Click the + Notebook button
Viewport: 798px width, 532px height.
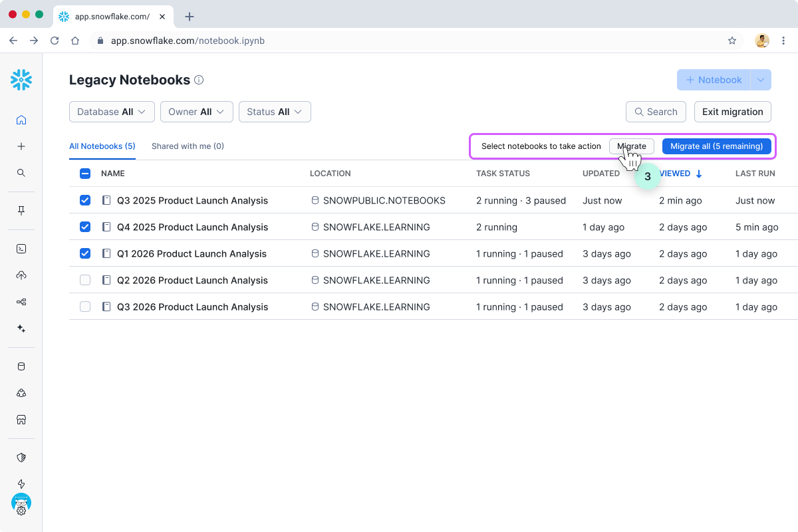point(714,80)
